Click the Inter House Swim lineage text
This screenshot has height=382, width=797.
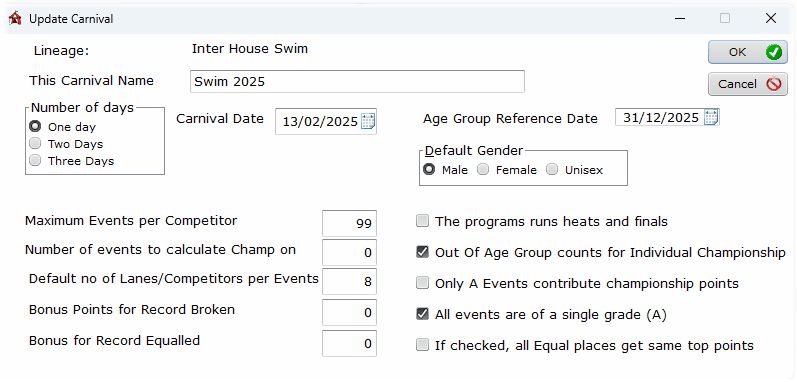pyautogui.click(x=250, y=49)
